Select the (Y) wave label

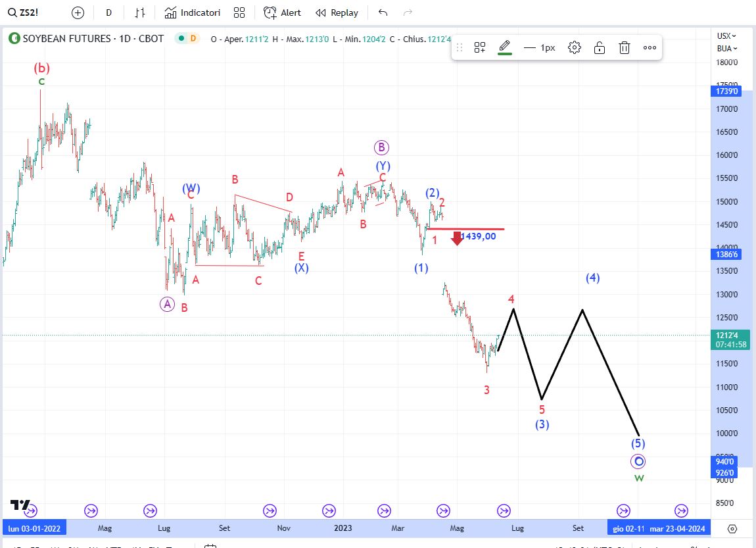tap(383, 166)
